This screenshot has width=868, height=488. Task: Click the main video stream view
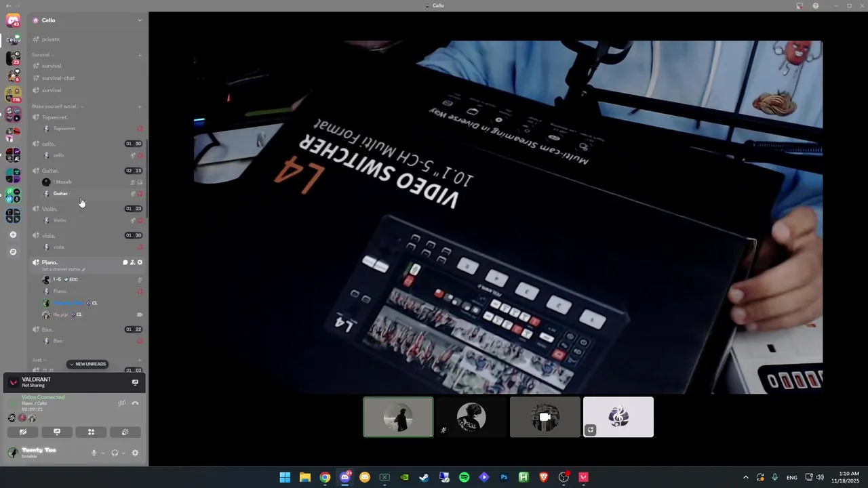pos(508,217)
